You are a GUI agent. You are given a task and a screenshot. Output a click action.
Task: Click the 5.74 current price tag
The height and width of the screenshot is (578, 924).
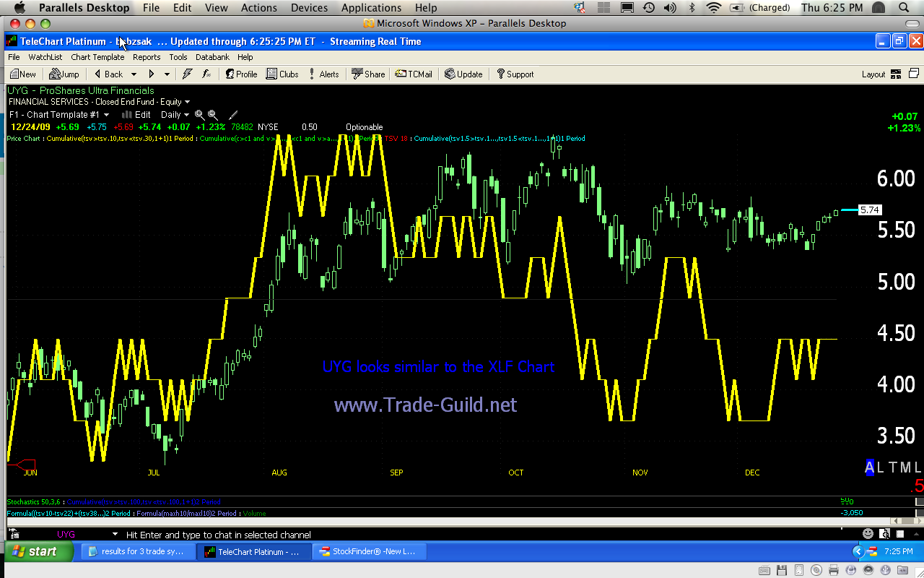[871, 210]
